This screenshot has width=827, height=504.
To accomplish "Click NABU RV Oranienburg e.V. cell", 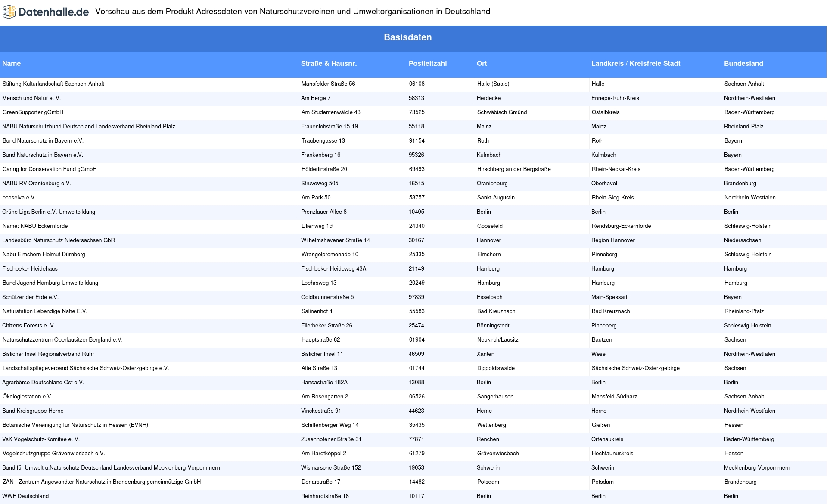I will point(37,184).
